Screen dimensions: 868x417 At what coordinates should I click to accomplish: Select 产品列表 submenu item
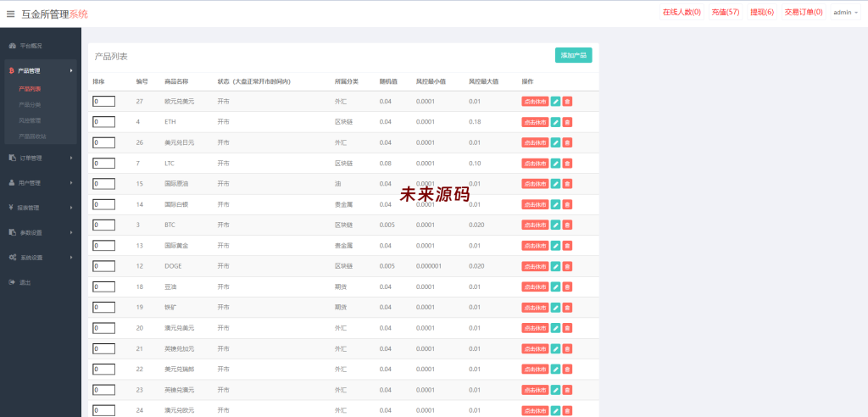30,89
